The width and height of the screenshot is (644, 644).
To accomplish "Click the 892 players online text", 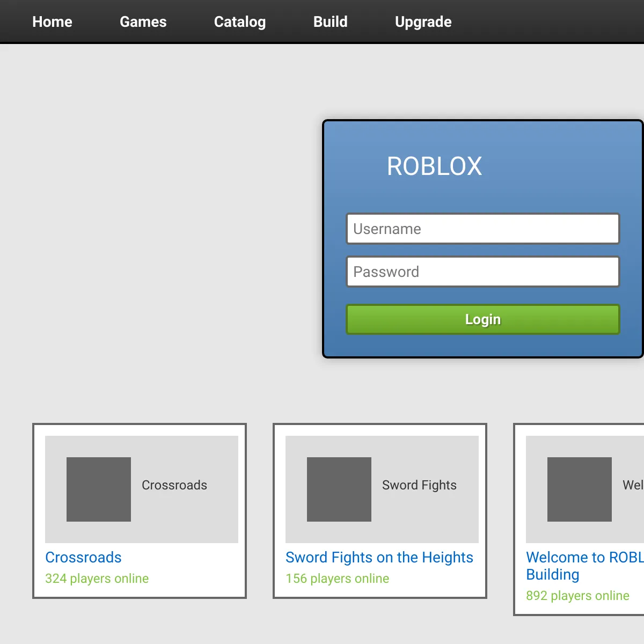I will pyautogui.click(x=578, y=596).
